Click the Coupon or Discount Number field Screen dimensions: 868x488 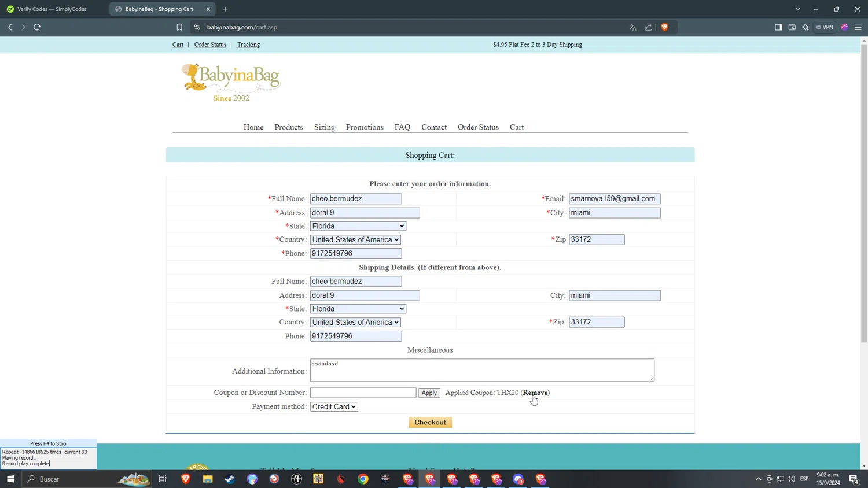(363, 393)
